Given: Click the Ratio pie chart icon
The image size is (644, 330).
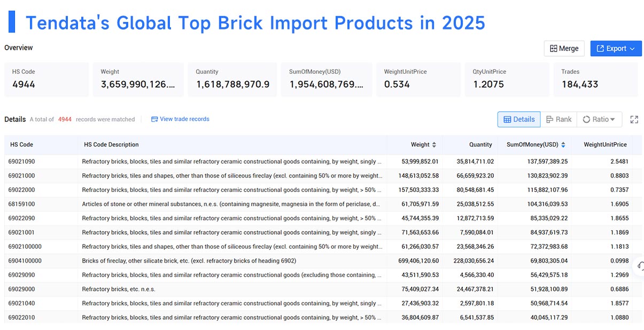Looking at the screenshot, I should point(586,119).
